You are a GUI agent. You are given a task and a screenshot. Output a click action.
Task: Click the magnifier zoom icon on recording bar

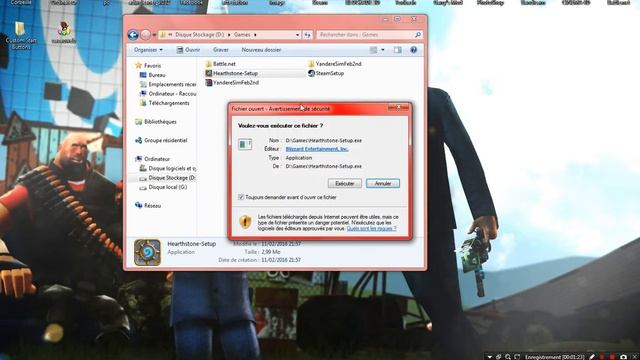coord(508,357)
